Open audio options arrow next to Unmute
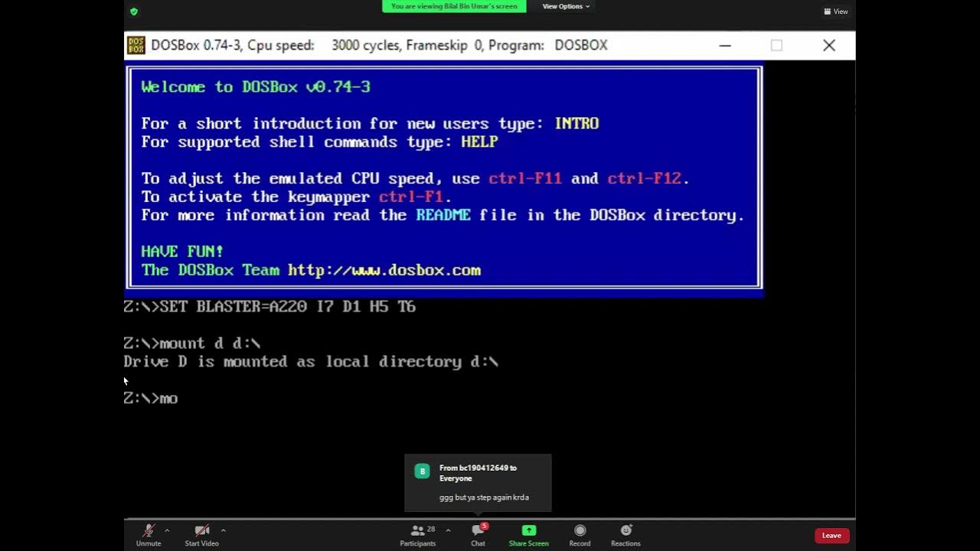980x551 pixels. coord(167,530)
